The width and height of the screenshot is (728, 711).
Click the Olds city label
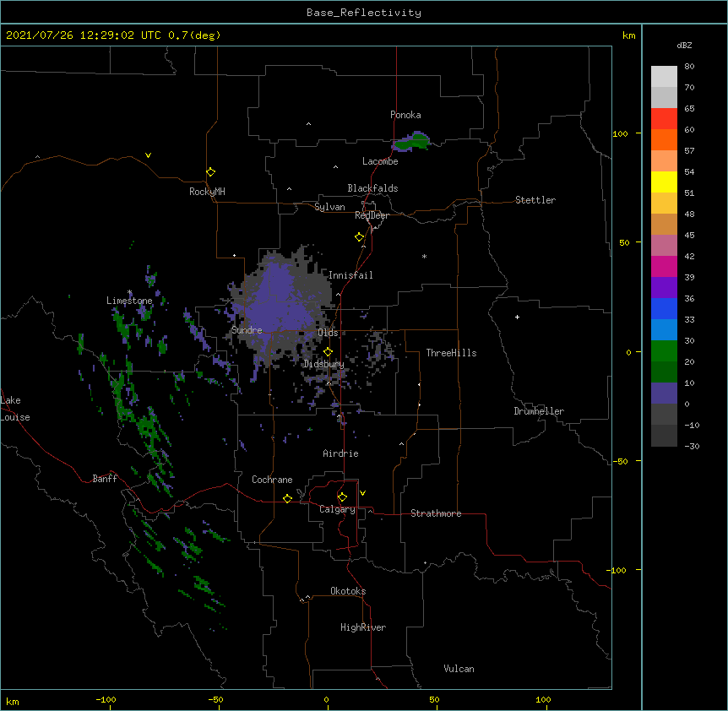point(328,333)
